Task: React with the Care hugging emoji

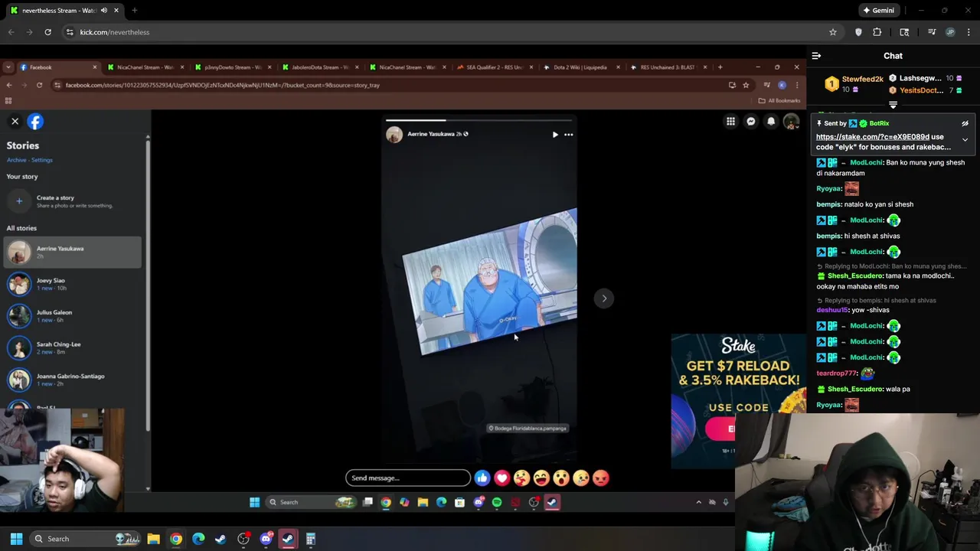Action: tap(521, 478)
